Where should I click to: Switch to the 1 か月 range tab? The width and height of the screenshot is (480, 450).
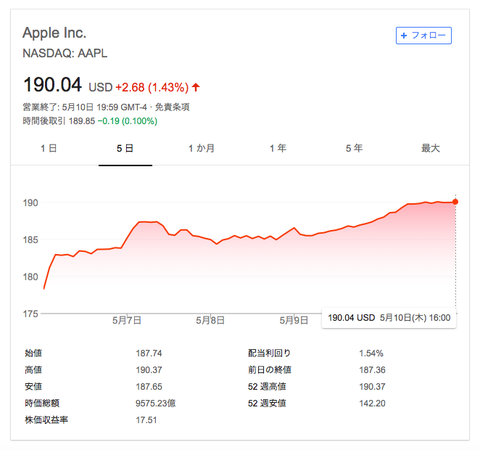coord(201,148)
